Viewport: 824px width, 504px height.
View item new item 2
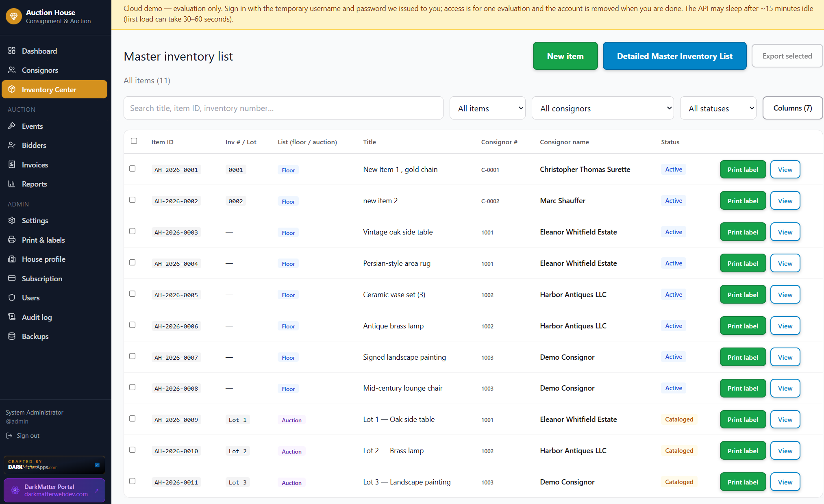(x=785, y=201)
